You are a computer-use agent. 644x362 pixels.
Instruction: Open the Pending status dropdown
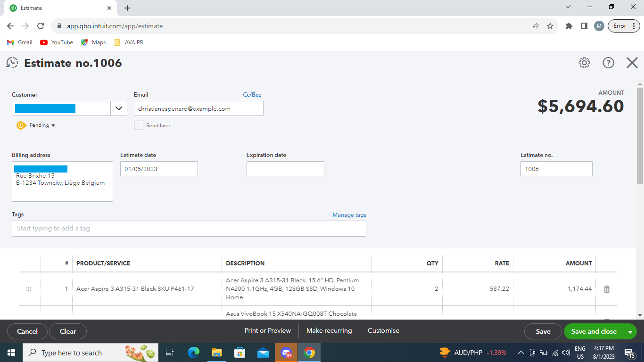tap(42, 125)
